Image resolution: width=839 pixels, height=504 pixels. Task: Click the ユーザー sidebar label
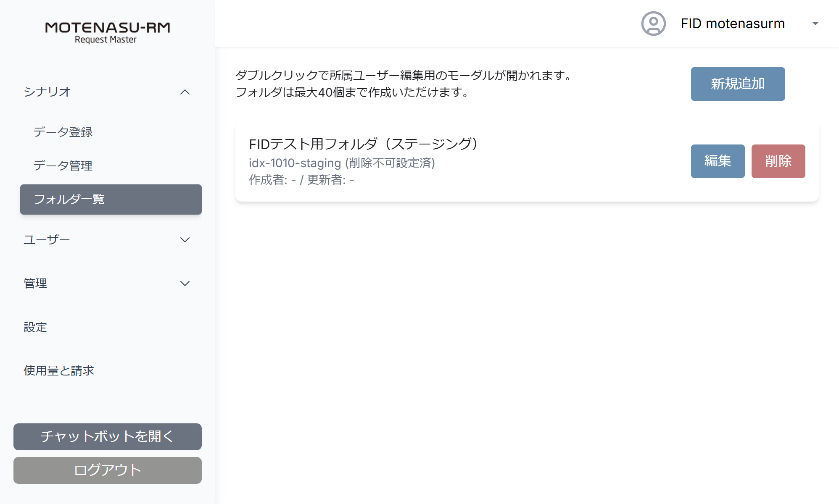pos(47,240)
